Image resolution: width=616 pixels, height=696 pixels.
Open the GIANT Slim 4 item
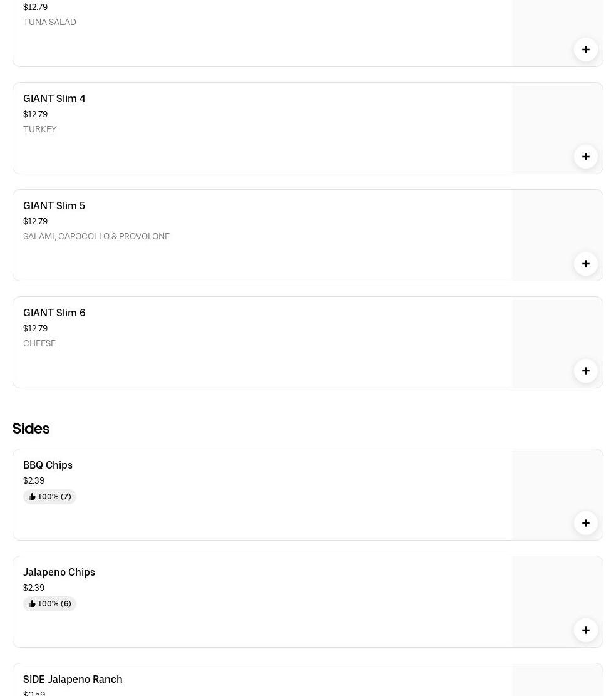pyautogui.click(x=54, y=99)
